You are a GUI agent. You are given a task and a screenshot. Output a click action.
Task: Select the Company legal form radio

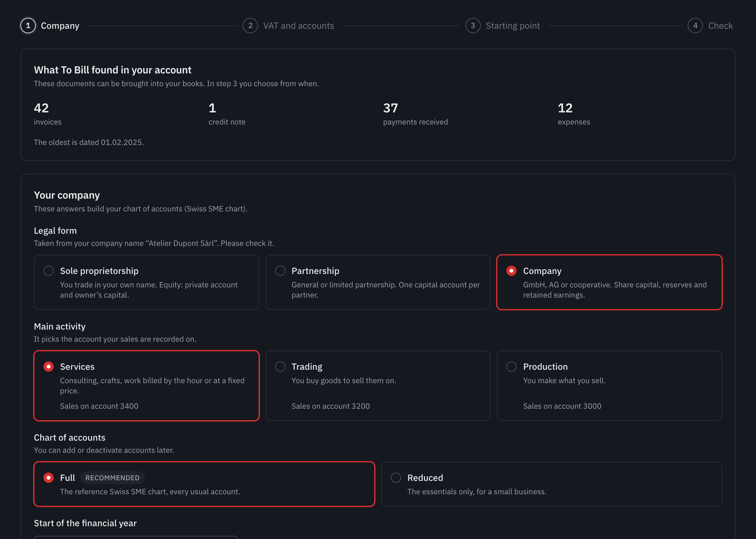coord(511,271)
